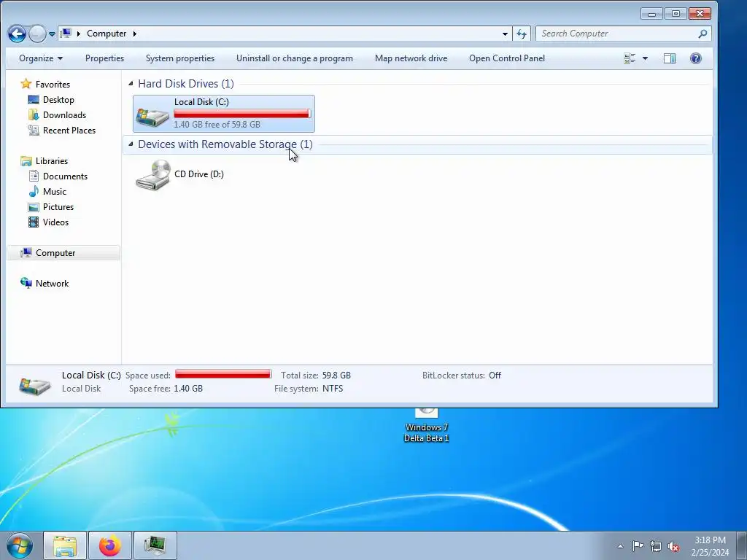Toggle the preview pane
This screenshot has height=560, width=747.
coord(670,58)
